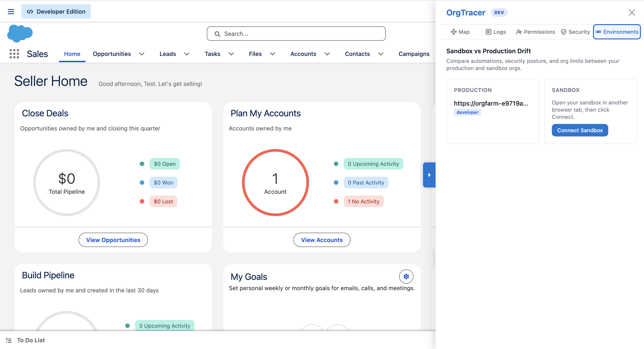Switch to OrgTracer Permissions tab
The height and width of the screenshot is (349, 644).
pos(535,32)
